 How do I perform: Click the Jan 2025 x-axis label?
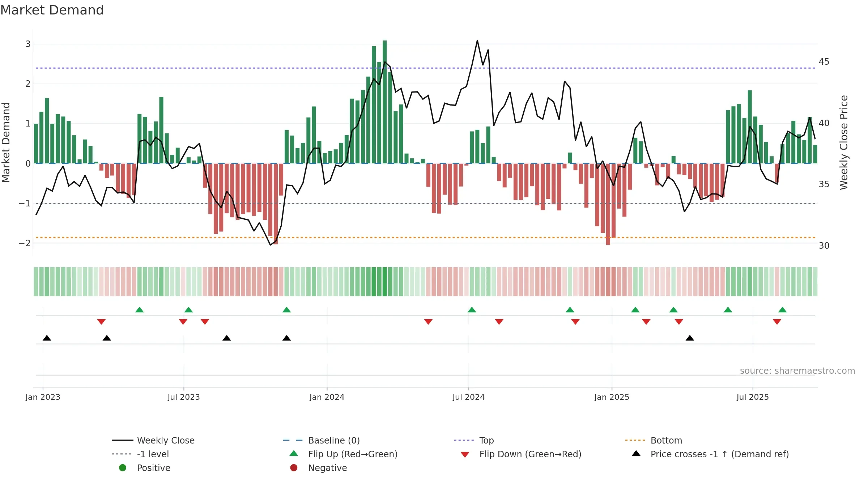pyautogui.click(x=612, y=397)
